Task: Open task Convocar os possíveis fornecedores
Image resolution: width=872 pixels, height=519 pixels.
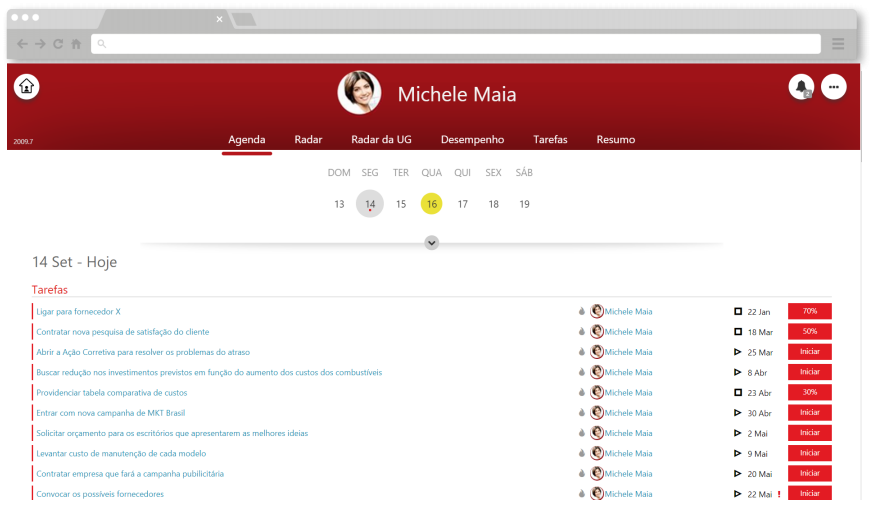Action: (x=100, y=494)
